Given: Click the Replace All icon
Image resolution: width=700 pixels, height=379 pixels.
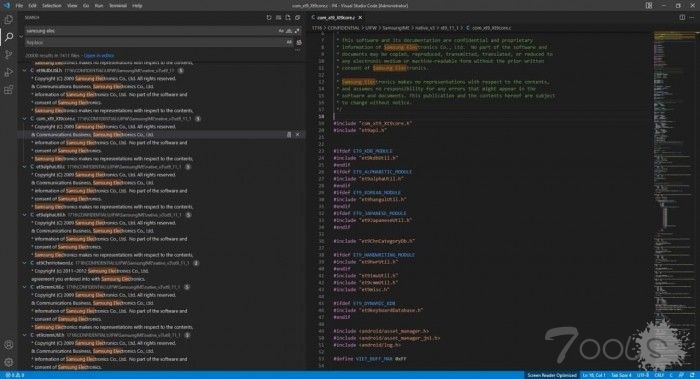Looking at the screenshot, I should click(x=299, y=42).
